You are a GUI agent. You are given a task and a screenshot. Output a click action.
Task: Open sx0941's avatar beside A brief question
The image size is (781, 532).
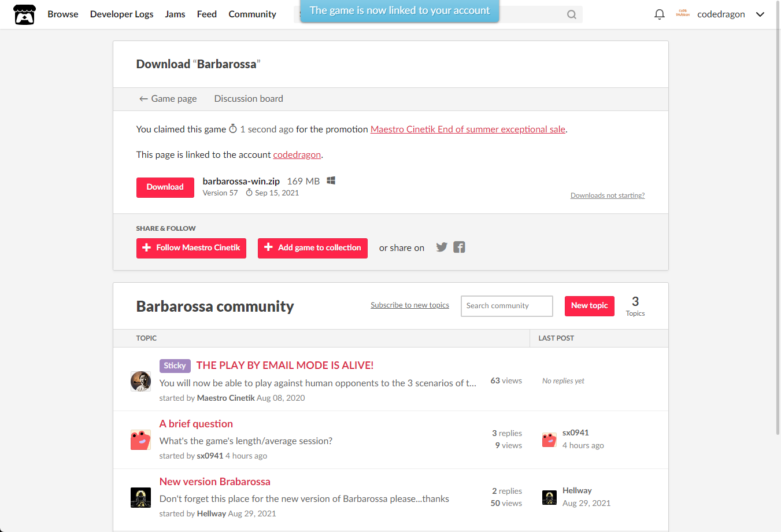pos(140,439)
